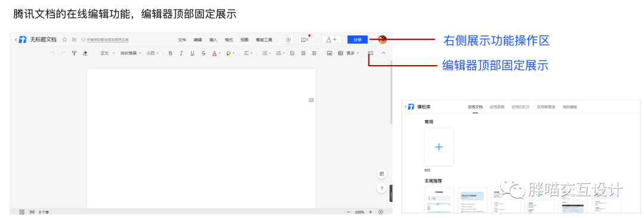644x218 pixels.
Task: Click the zoom out minus button
Action: pos(349,212)
